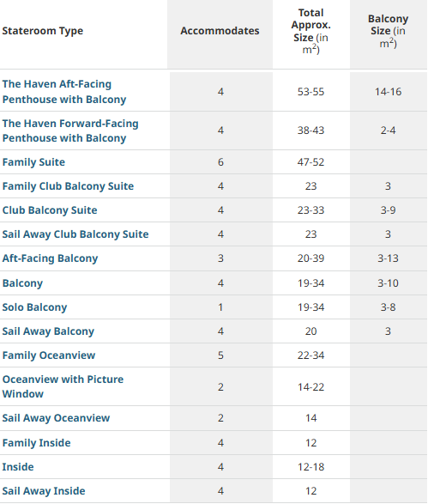Open Oceanview with Picture Window link
This screenshot has height=504, width=428.
[63, 386]
